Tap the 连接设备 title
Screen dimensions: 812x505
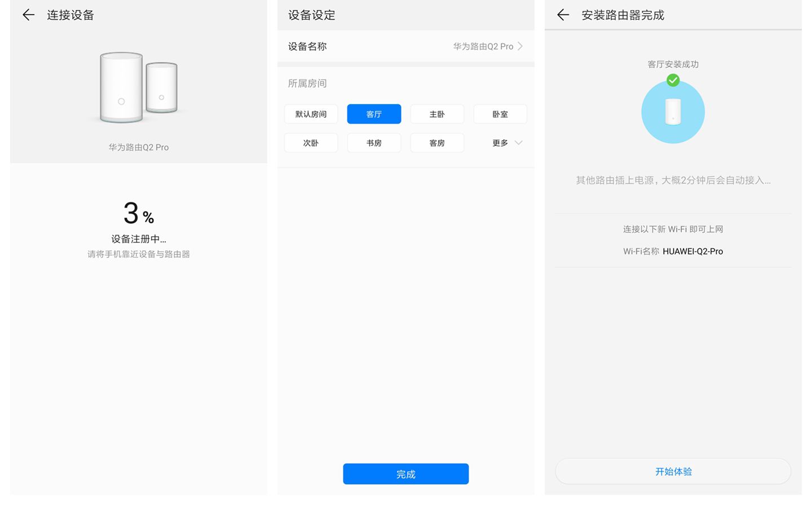coord(70,15)
